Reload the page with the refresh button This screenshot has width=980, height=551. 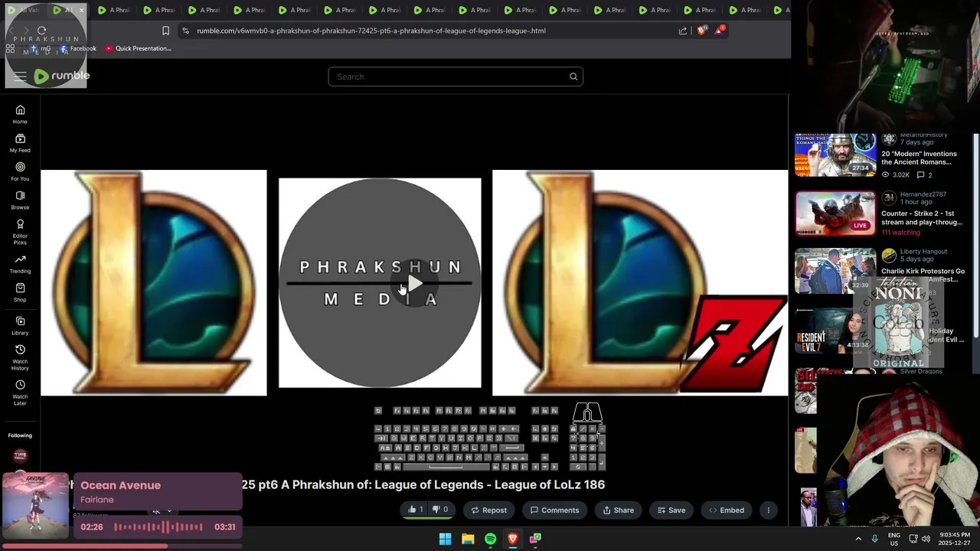click(x=42, y=31)
